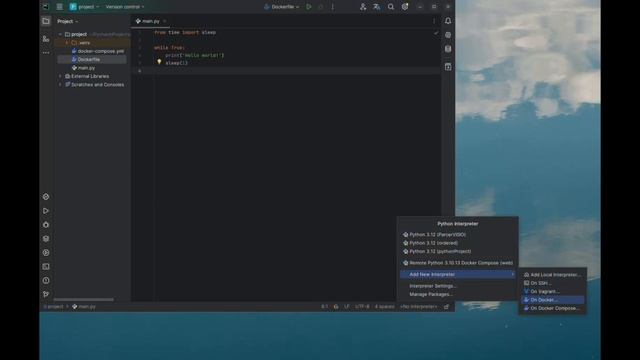Close the main.py editor tab
This screenshot has height=360, width=640.
pyautogui.click(x=164, y=21)
